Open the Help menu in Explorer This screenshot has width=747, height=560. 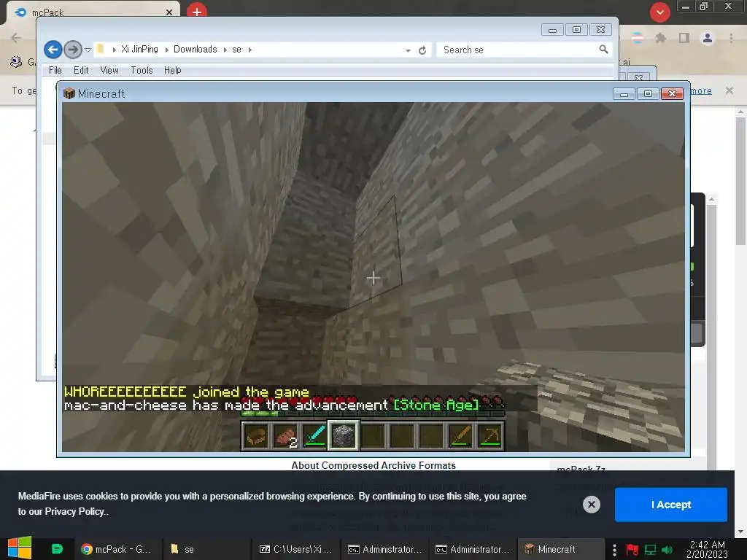point(172,71)
